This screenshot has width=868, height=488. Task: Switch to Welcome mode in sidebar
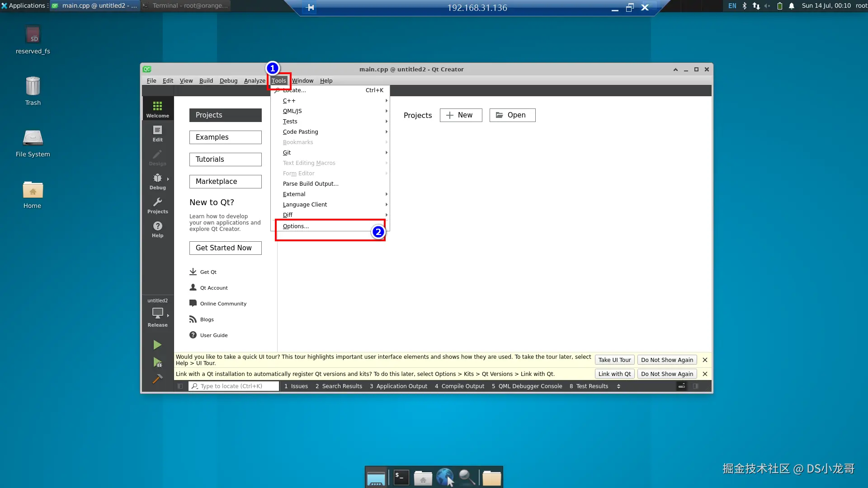click(157, 109)
